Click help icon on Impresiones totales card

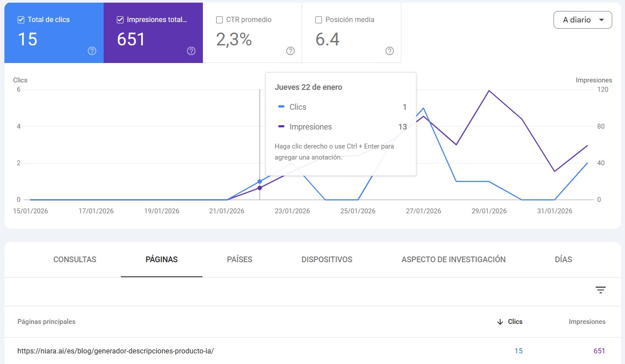point(191,51)
